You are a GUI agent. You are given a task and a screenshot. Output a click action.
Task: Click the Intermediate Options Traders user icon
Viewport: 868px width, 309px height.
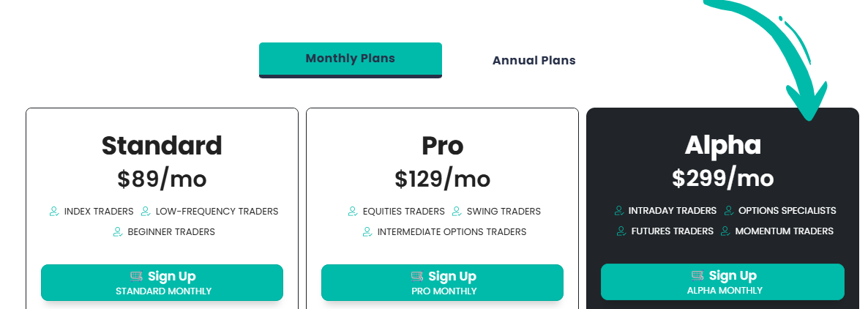pyautogui.click(x=367, y=232)
